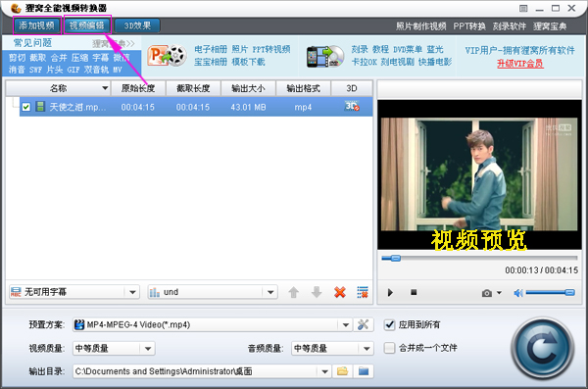The height and width of the screenshot is (389, 588).
Task: Play the video preview
Action: pyautogui.click(x=390, y=292)
